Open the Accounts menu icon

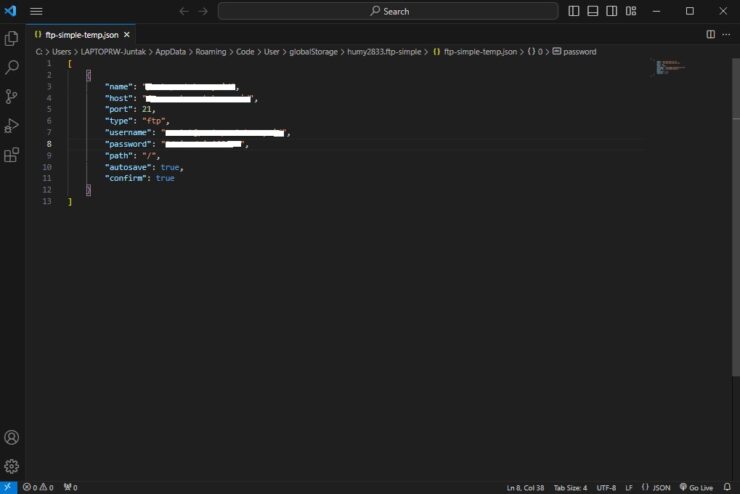coord(11,437)
